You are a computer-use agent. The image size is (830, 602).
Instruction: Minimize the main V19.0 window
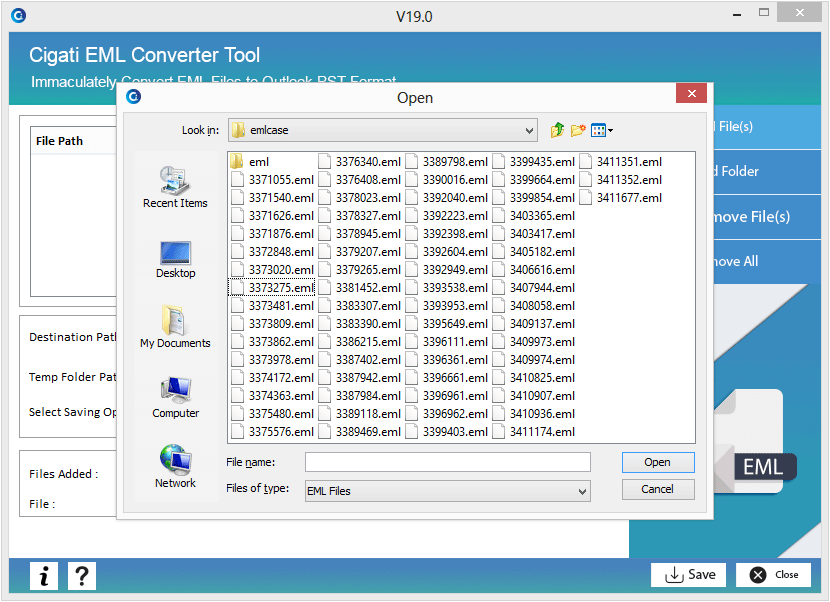click(x=736, y=14)
